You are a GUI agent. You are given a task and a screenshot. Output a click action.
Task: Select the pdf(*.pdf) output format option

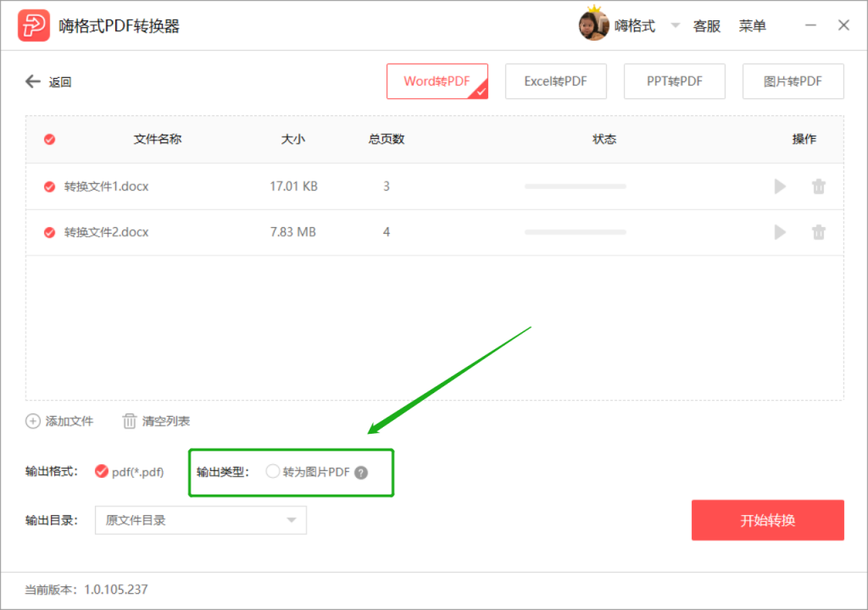pyautogui.click(x=130, y=472)
